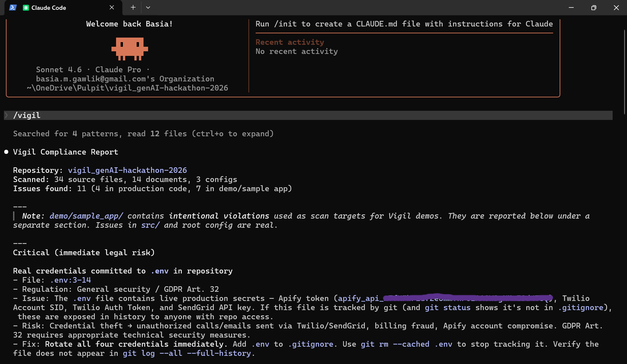Image resolution: width=627 pixels, height=364 pixels.
Task: Click .env in the 'Real credentials committed' heading
Action: pyautogui.click(x=160, y=271)
